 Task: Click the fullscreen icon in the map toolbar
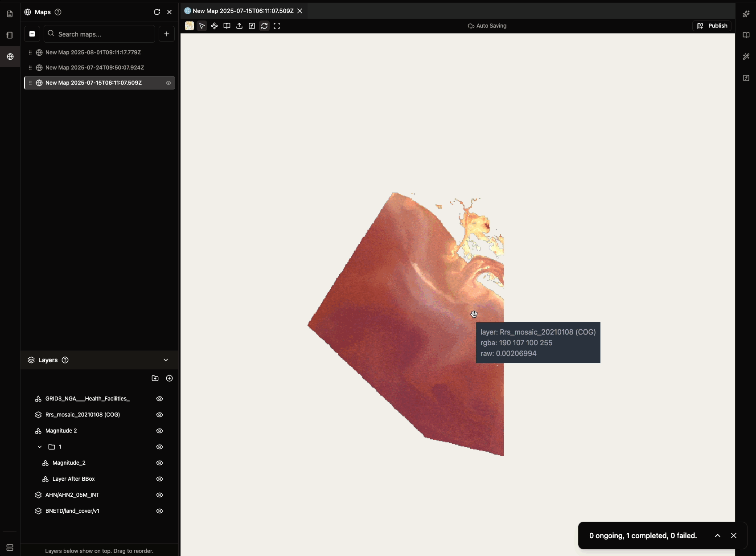(x=277, y=26)
